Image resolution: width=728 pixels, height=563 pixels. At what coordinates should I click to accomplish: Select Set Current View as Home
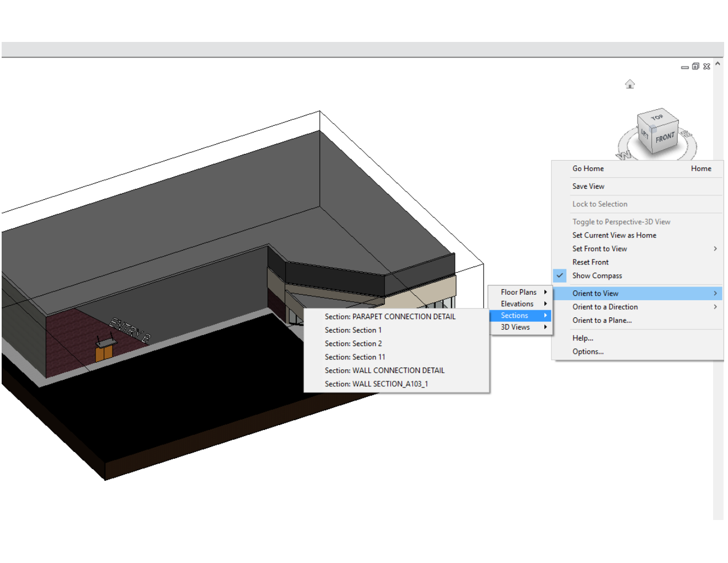tap(638, 235)
